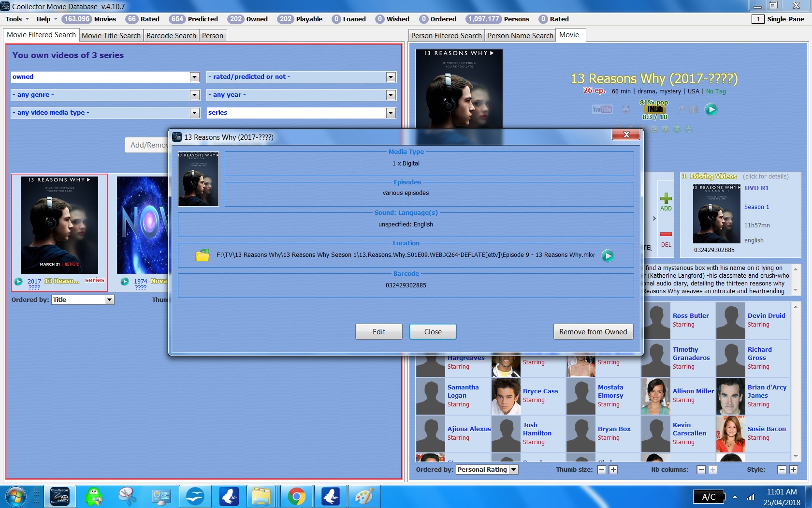Open Devin Druid person entry
This screenshot has width=812, height=508.
click(753, 320)
